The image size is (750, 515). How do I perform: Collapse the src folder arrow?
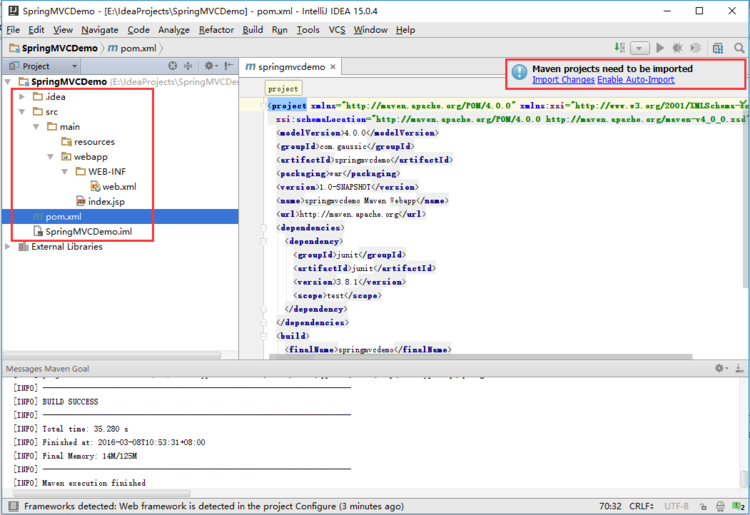[22, 112]
